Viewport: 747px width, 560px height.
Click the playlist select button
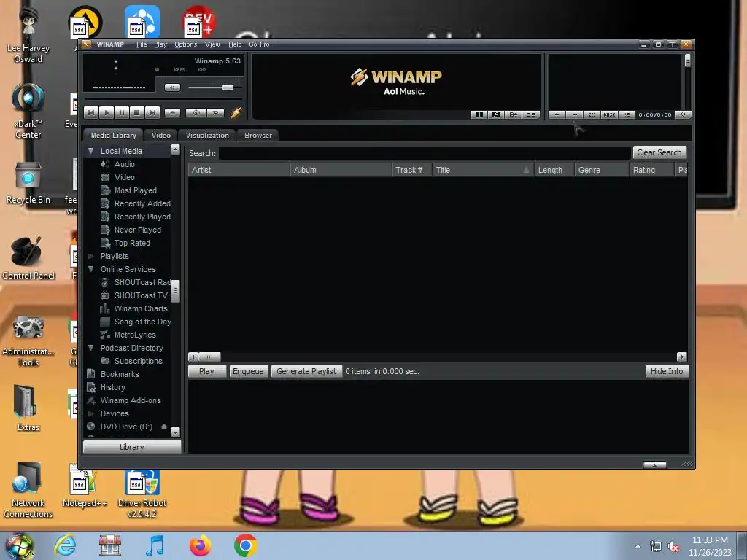click(592, 114)
